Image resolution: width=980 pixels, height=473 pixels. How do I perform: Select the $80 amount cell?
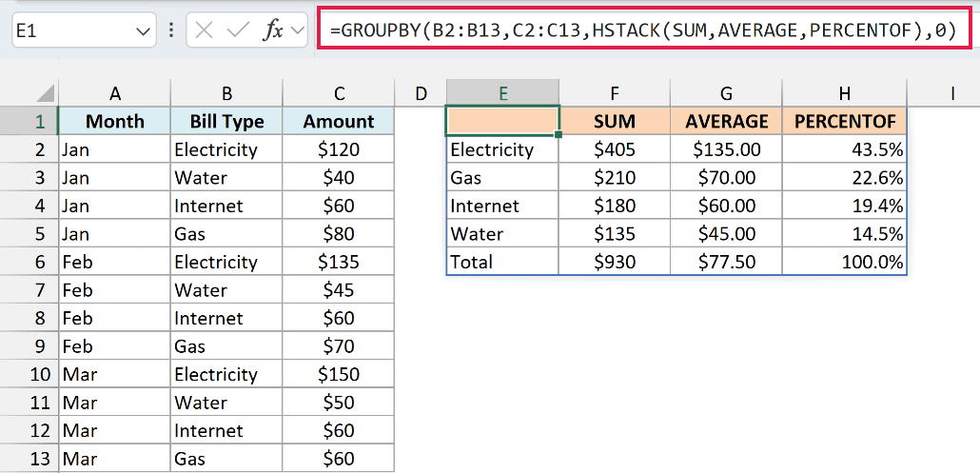(x=339, y=234)
